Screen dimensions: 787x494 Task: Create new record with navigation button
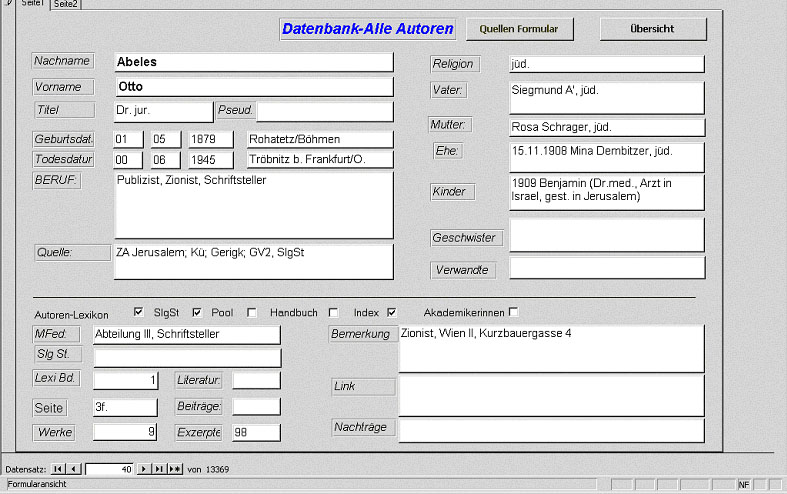click(x=176, y=468)
